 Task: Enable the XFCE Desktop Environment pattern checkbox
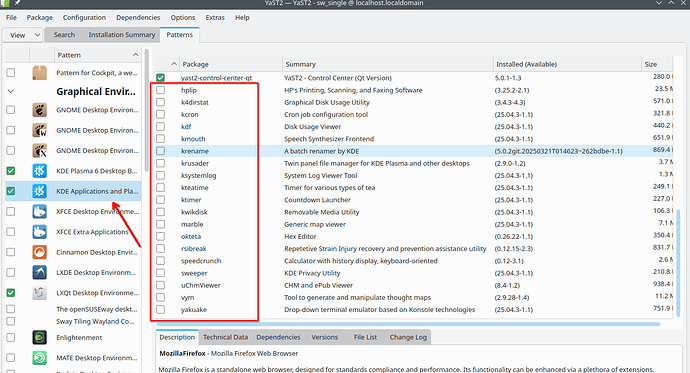tap(11, 211)
